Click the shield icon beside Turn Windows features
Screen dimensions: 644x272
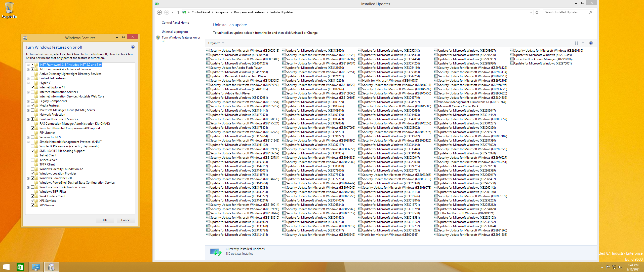click(x=158, y=38)
